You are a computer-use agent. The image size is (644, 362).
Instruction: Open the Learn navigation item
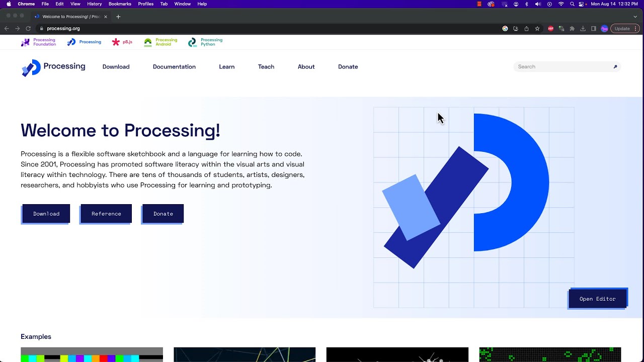[x=227, y=67]
